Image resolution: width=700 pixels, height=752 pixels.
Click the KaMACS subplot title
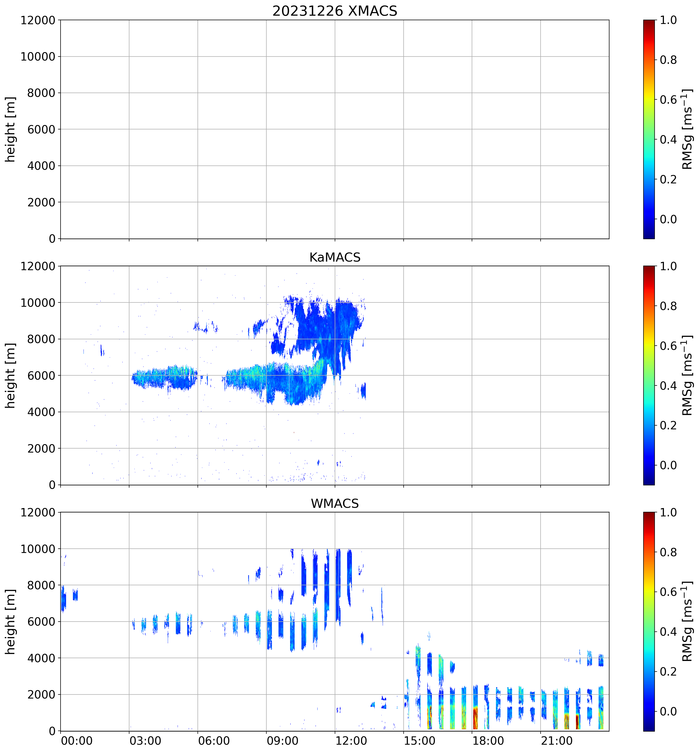335,257
